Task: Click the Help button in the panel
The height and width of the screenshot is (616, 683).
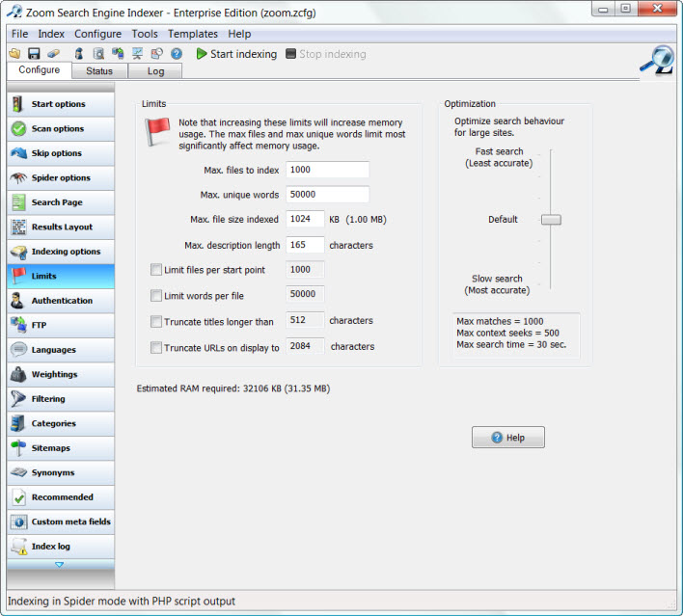Action: (507, 437)
